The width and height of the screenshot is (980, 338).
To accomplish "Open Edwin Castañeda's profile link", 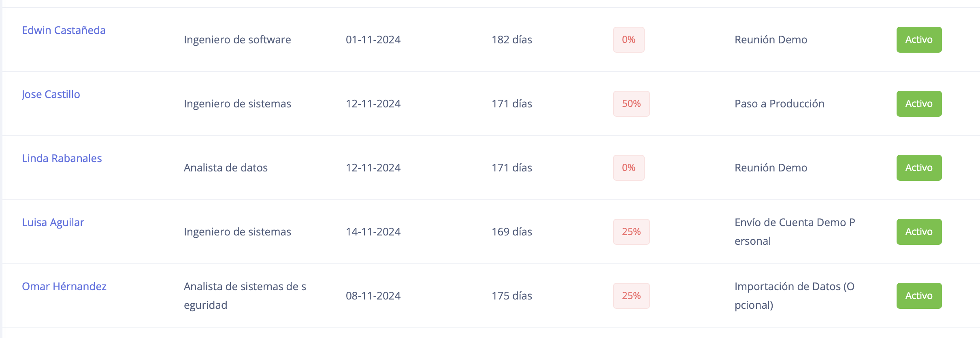I will (x=64, y=30).
